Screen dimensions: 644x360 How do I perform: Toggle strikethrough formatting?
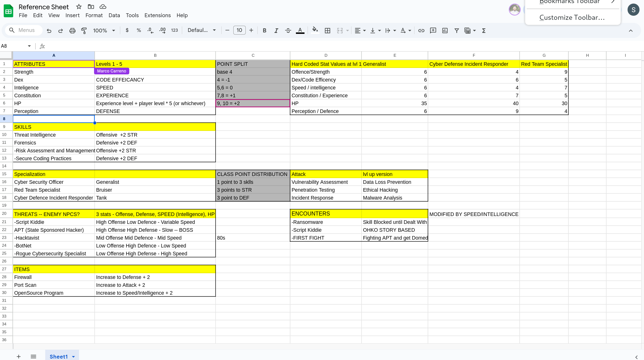[288, 31]
